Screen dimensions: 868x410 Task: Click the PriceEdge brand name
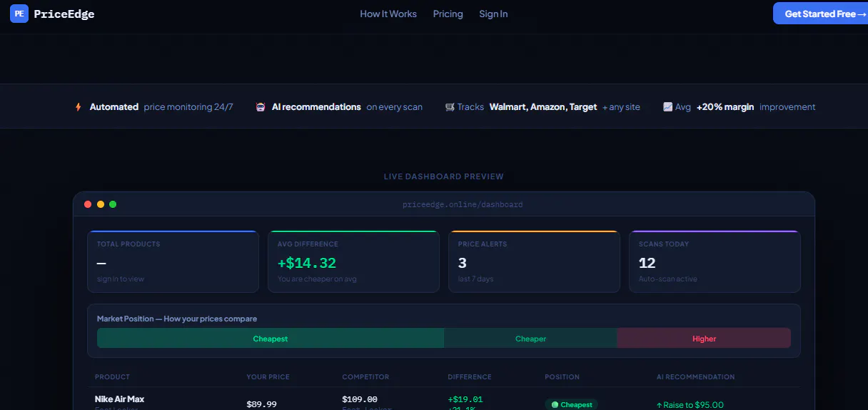click(x=64, y=14)
